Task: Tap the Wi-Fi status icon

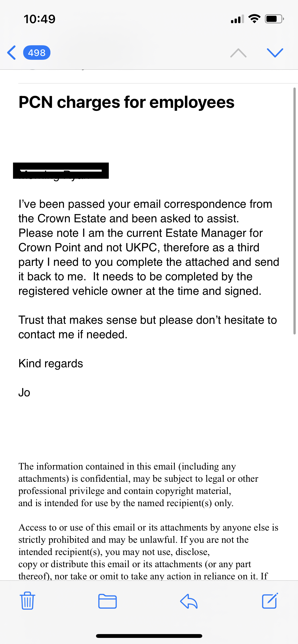Action: (x=254, y=19)
